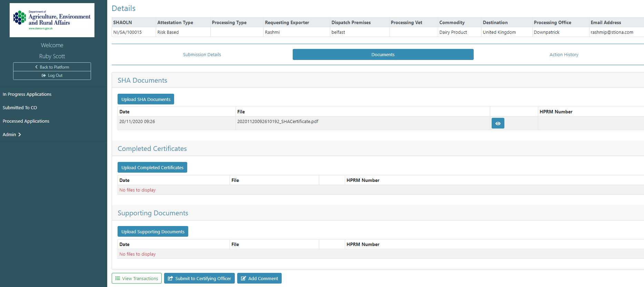The height and width of the screenshot is (287, 644).
Task: Click the SHACertificate.pdf file name
Action: (x=278, y=122)
